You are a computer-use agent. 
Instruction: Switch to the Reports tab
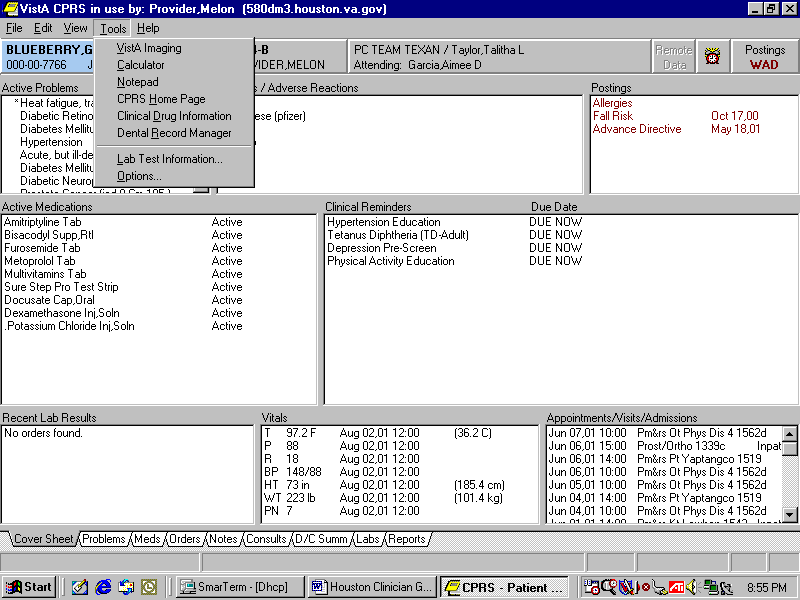(x=407, y=539)
